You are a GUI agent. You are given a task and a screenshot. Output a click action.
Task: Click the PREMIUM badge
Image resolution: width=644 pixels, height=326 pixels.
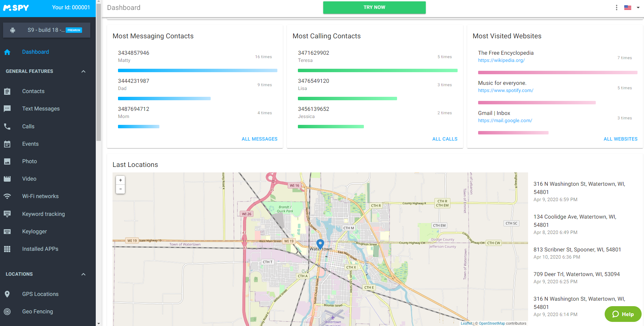tap(74, 30)
